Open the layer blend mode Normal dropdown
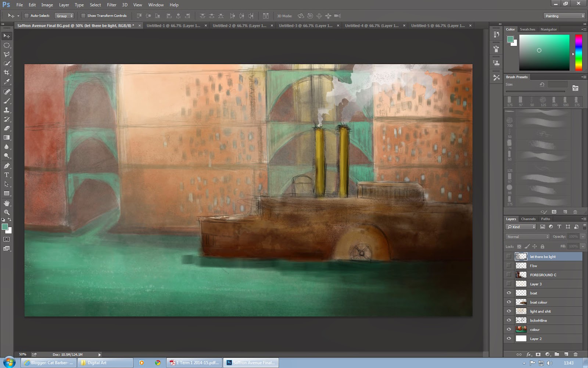 tap(527, 237)
